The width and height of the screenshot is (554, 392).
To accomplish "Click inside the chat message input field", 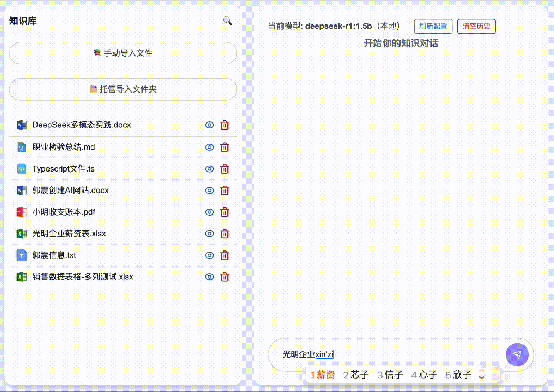I will pos(381,354).
